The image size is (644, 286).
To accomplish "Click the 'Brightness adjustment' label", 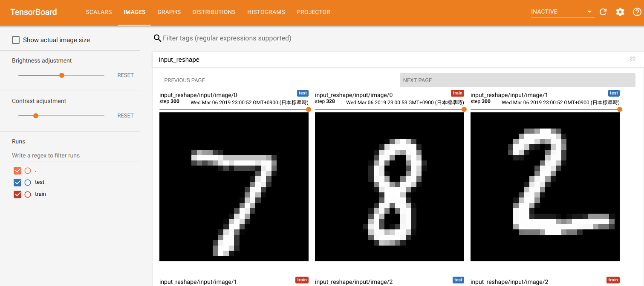I will pos(42,61).
